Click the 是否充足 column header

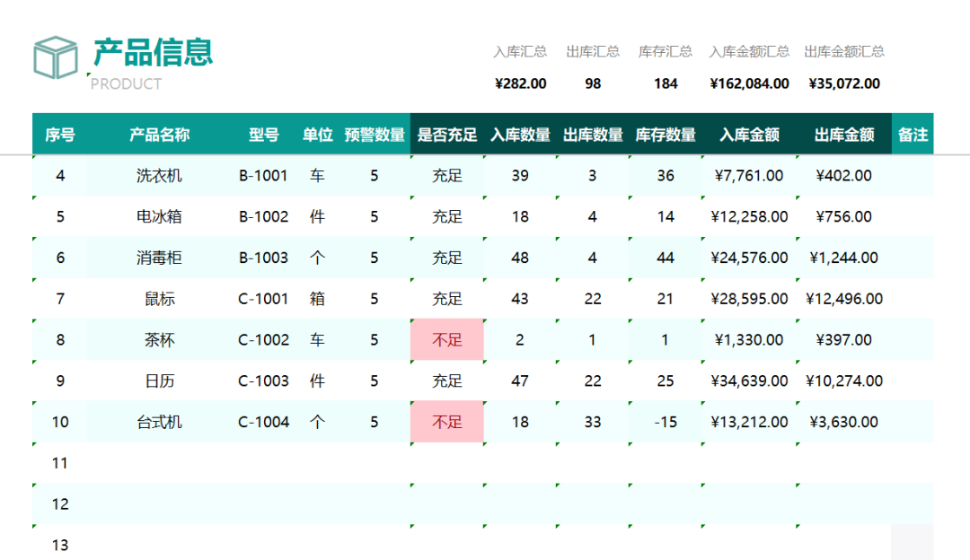click(446, 135)
